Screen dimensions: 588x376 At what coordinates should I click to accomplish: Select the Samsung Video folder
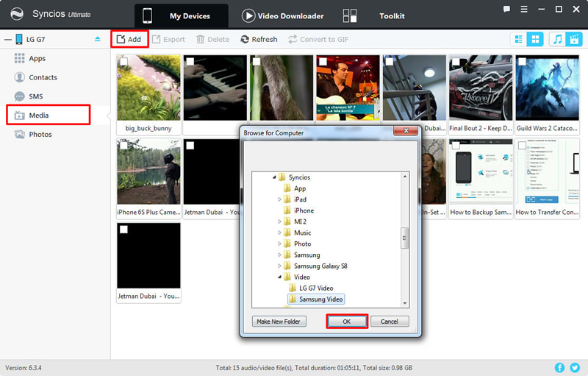(316, 299)
